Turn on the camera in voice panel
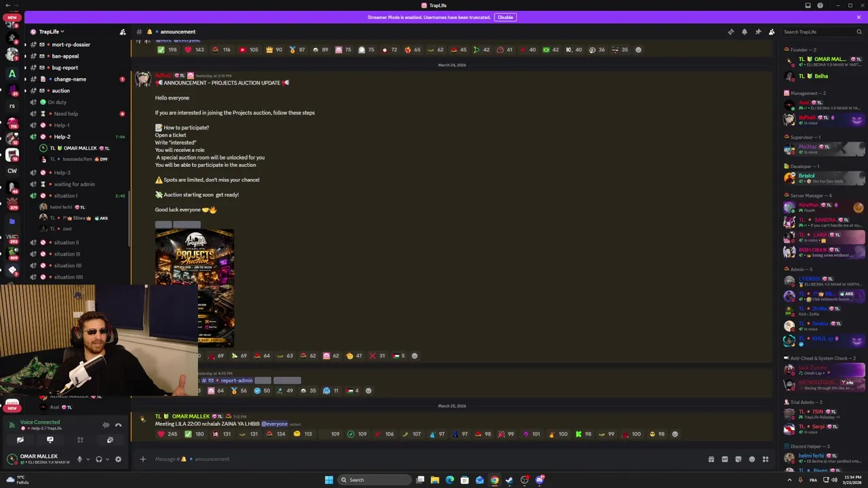Image resolution: width=868 pixels, height=488 pixels. coord(20,440)
